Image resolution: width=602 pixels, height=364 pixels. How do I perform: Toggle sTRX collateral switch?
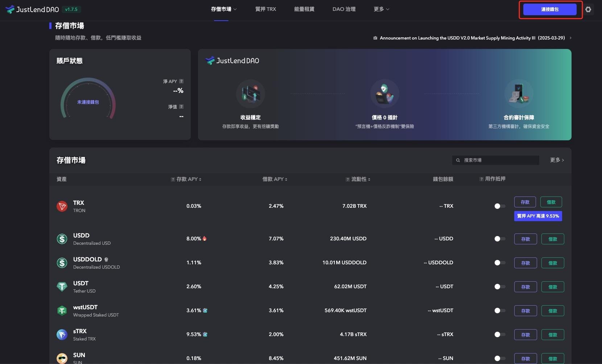point(500,335)
